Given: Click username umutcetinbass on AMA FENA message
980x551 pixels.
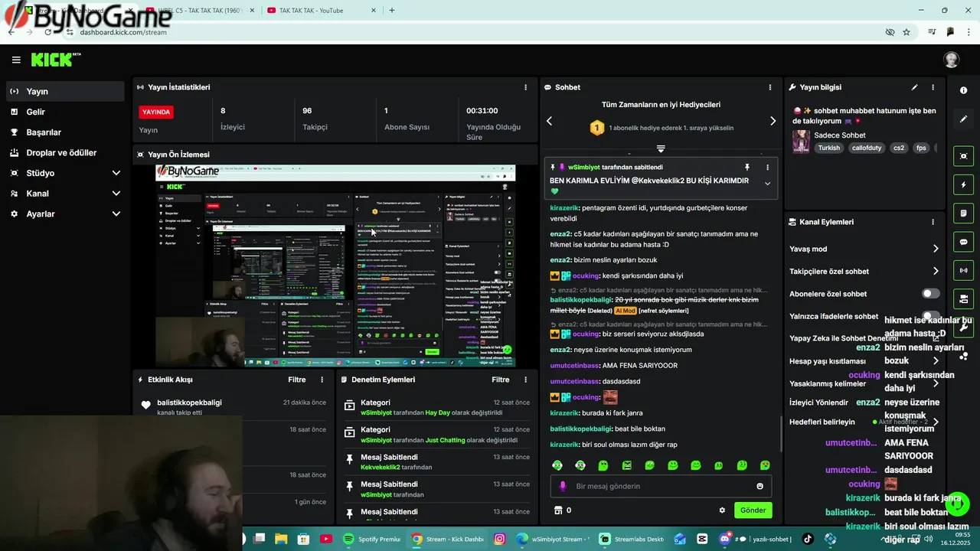Looking at the screenshot, I should tap(574, 365).
